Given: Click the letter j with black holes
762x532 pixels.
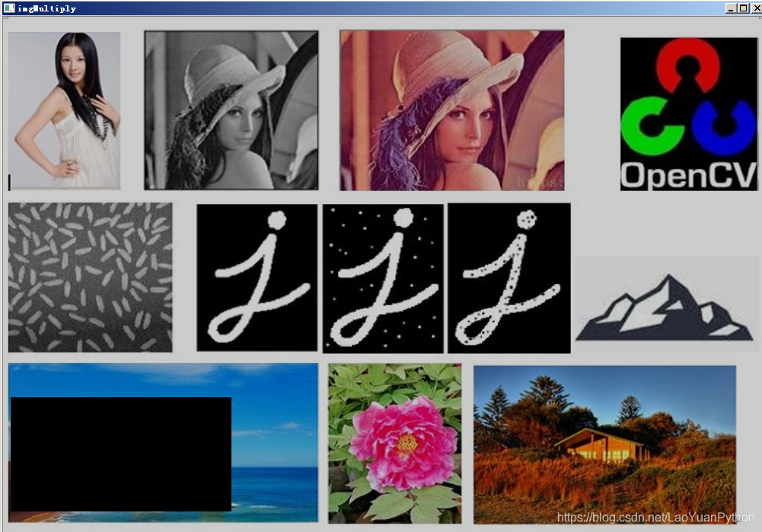Looking at the screenshot, I should 509,279.
